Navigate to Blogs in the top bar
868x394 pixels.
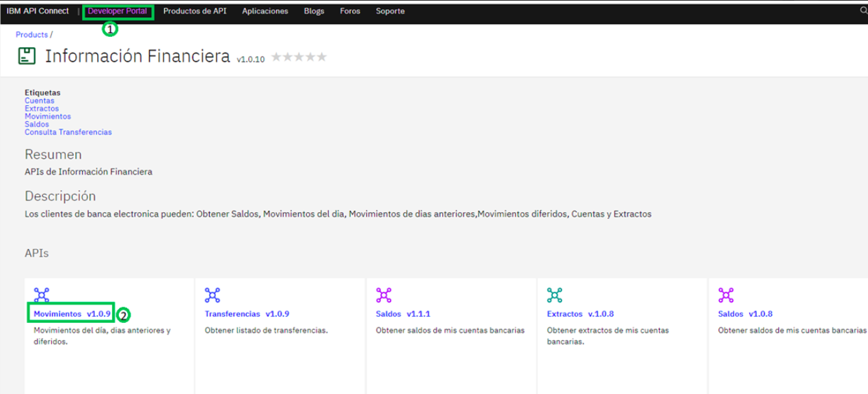coord(314,12)
